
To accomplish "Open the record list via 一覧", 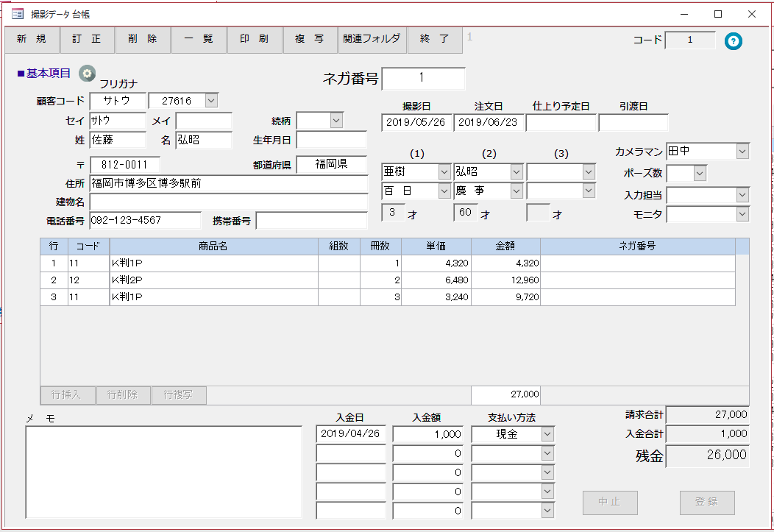I will [x=199, y=40].
